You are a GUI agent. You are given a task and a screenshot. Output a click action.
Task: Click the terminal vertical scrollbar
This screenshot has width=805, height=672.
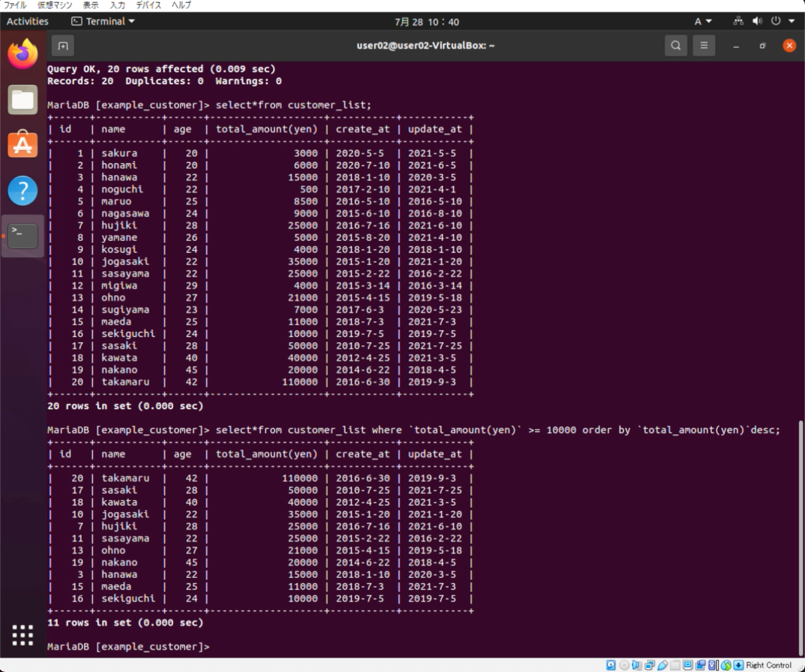pos(800,535)
